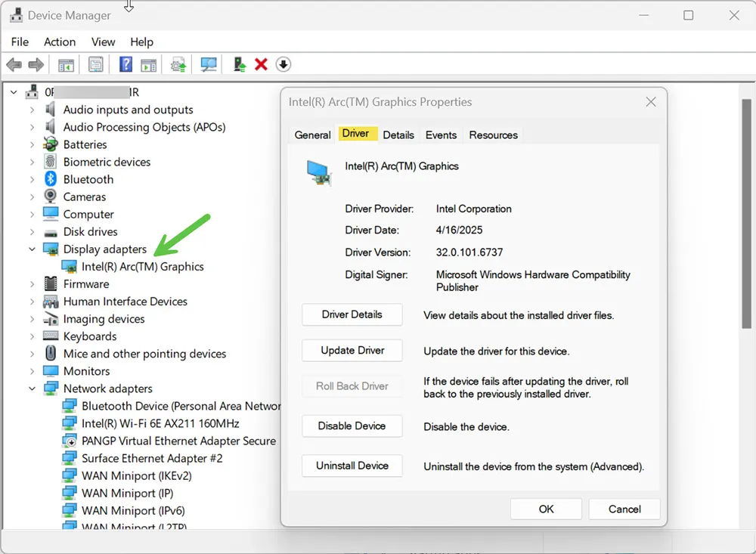Select the Surface Ethernet Adapter #2 entry
756x554 pixels.
[150, 458]
